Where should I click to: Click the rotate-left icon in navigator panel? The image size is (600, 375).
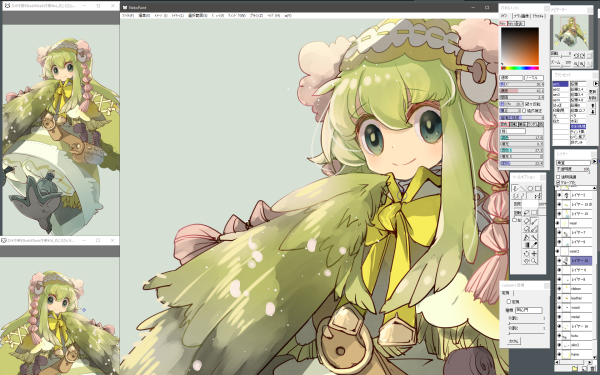(576, 55)
